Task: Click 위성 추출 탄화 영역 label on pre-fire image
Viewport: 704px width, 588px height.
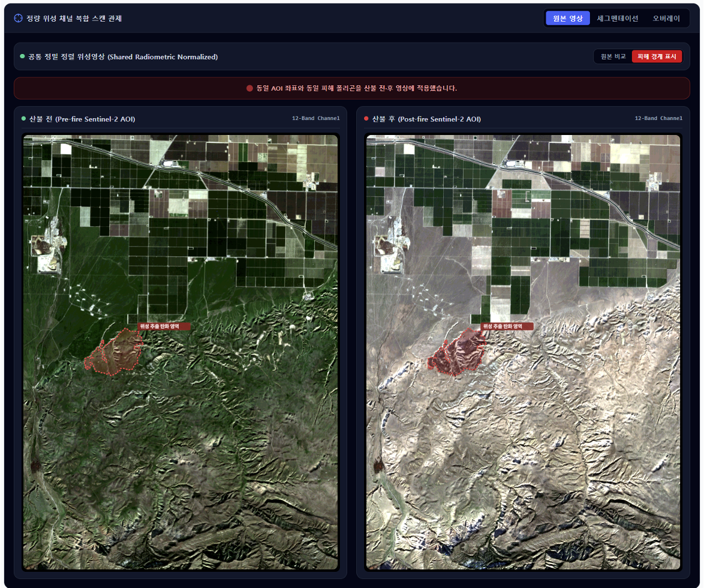Action: 164,326
